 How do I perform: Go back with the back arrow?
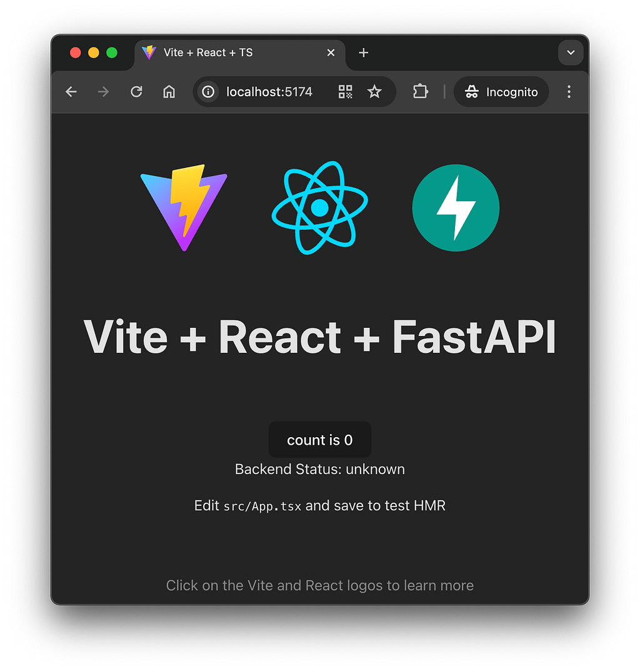click(71, 92)
